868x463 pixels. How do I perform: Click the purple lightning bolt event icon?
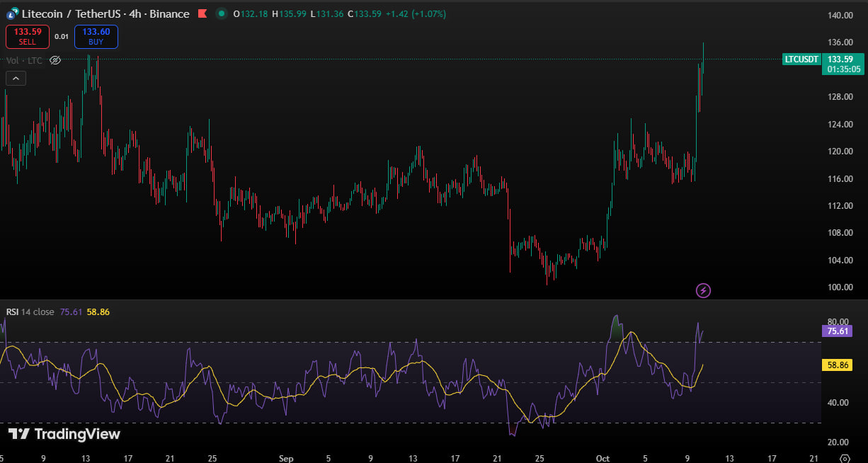(x=703, y=290)
